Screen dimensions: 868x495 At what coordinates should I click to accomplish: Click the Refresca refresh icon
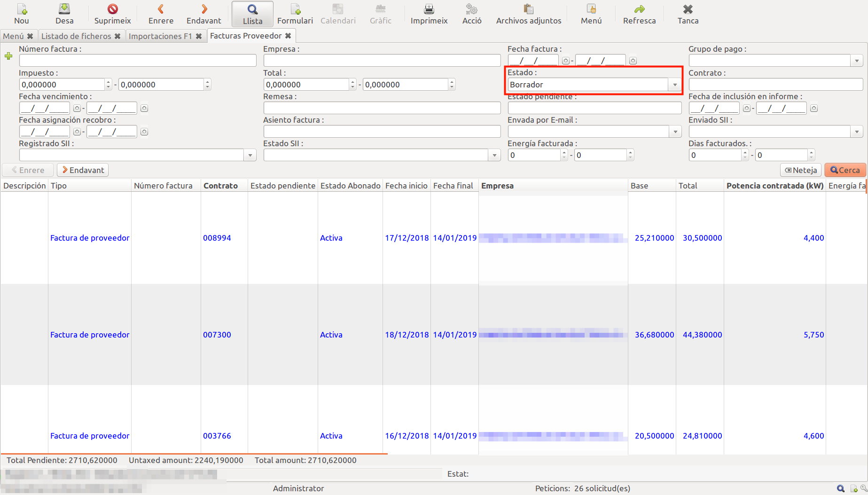pyautogui.click(x=640, y=9)
